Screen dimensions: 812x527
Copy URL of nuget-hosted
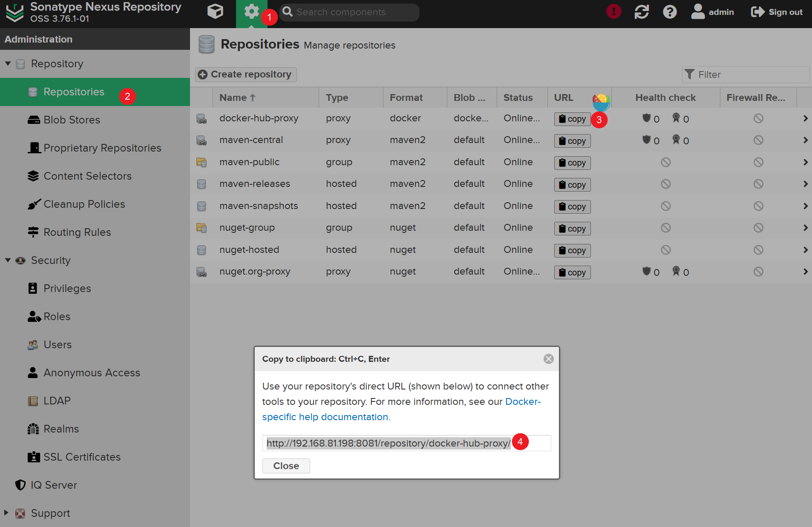[572, 250]
